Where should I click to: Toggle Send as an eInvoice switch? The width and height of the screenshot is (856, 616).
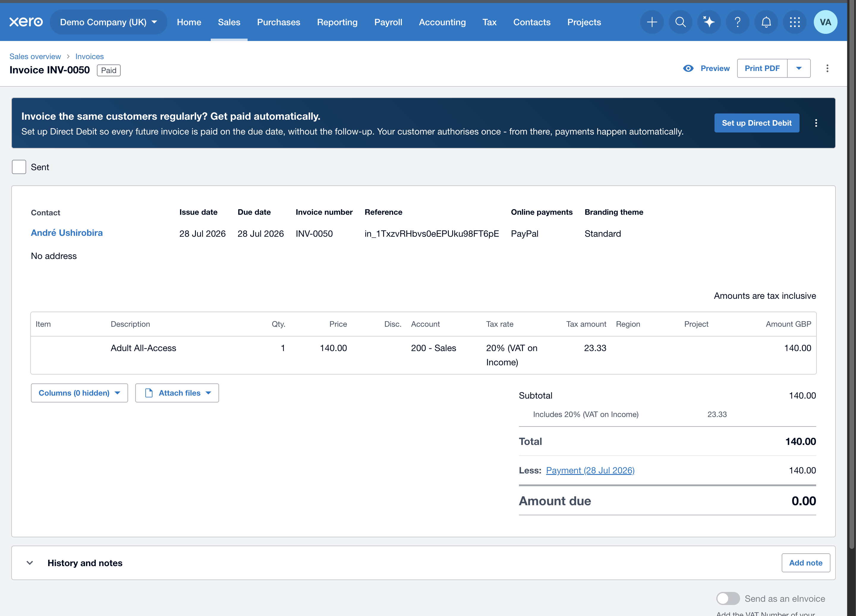(x=728, y=598)
